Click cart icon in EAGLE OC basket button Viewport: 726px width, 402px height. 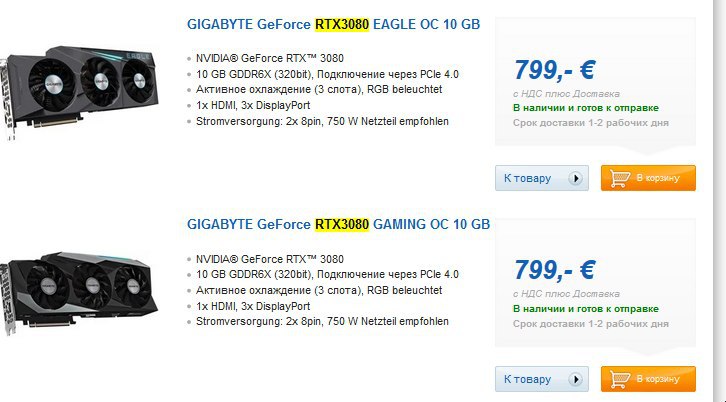(619, 179)
